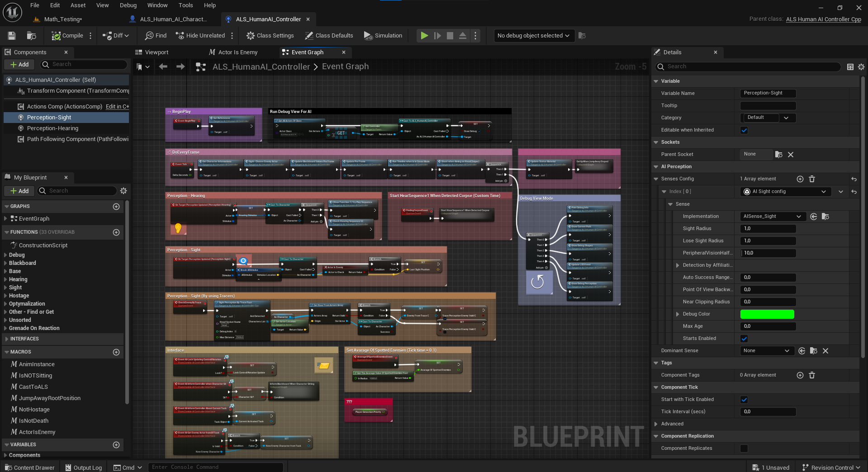Open the Category dropdown set to Default
Image resolution: width=868 pixels, height=472 pixels.
pos(768,118)
